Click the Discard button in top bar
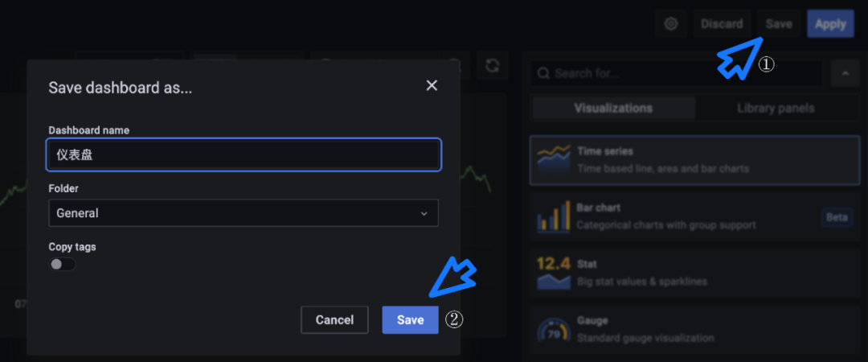The image size is (868, 362). tap(721, 24)
